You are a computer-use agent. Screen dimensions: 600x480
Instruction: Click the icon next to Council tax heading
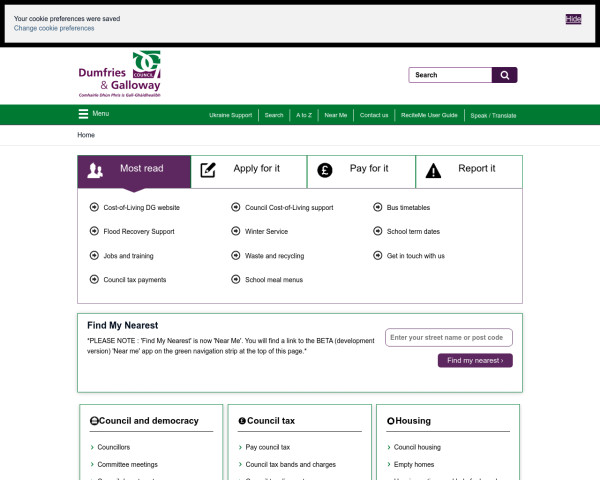click(242, 421)
